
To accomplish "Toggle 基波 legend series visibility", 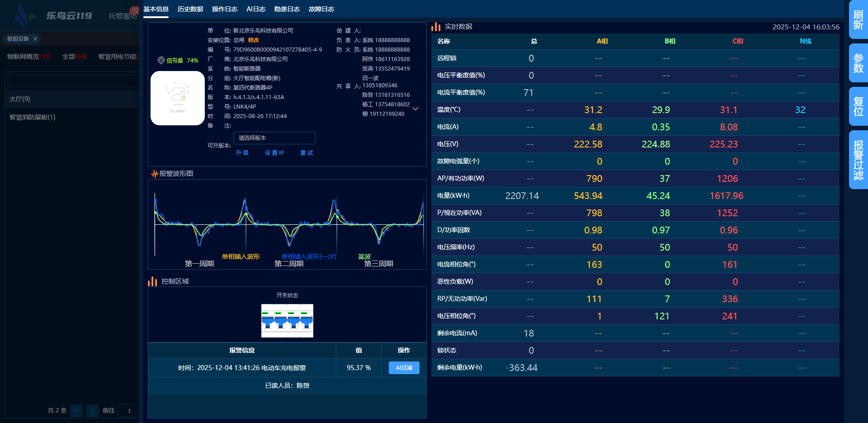I will pos(364,257).
